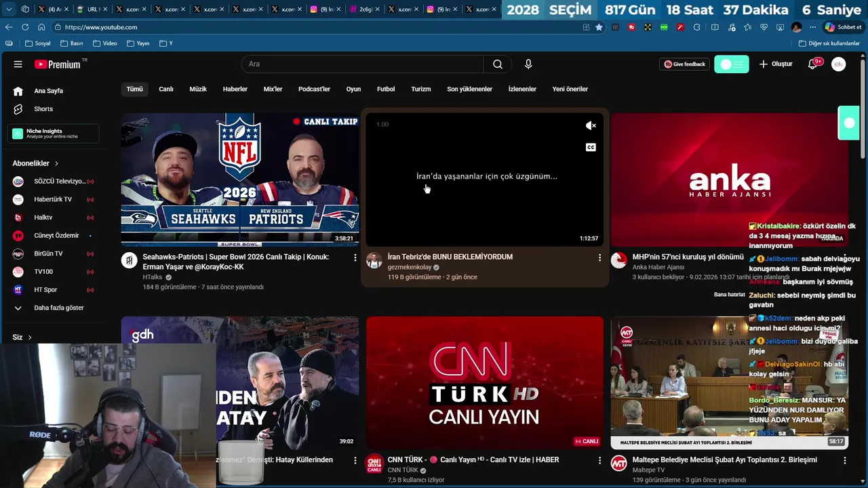The image size is (868, 488).
Task: Open Diğer sık kullanılanlar bookmarks folder
Action: tap(829, 43)
